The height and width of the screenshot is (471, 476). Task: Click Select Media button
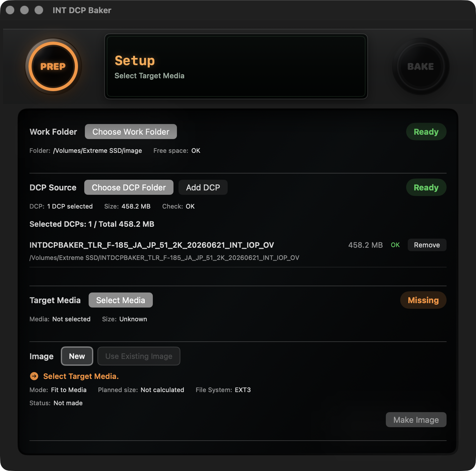tap(121, 300)
